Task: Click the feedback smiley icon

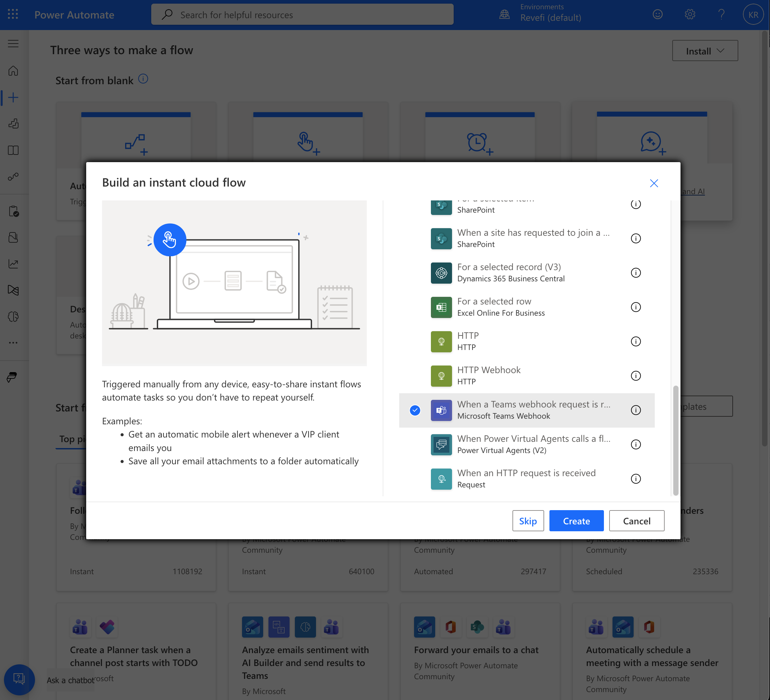Action: click(x=657, y=15)
